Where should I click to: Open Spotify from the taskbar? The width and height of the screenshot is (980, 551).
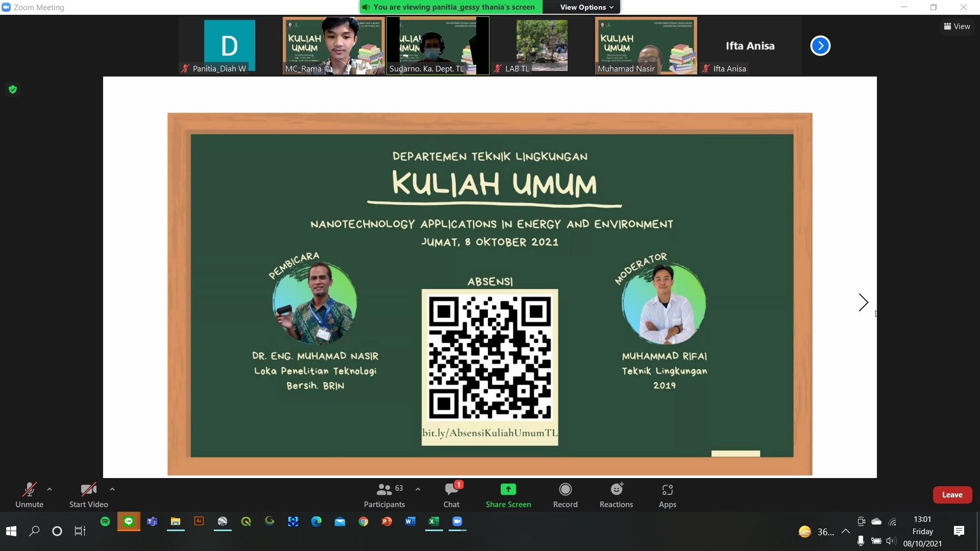pos(105,521)
